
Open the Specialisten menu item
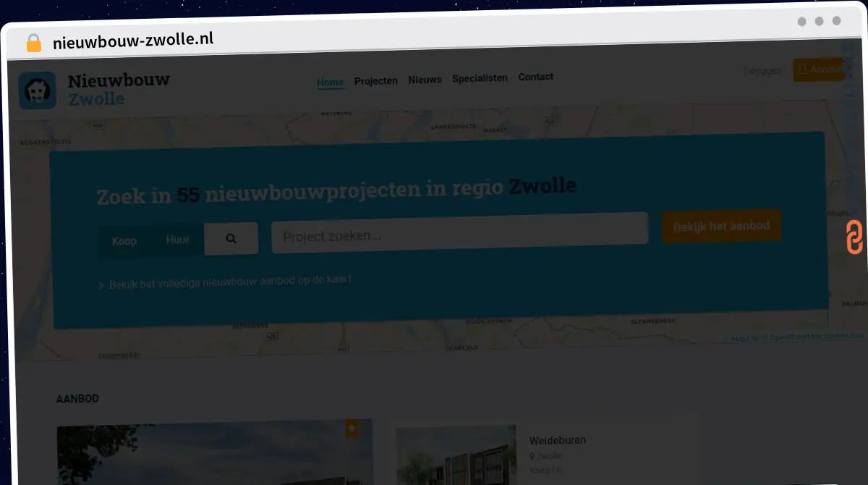click(480, 78)
